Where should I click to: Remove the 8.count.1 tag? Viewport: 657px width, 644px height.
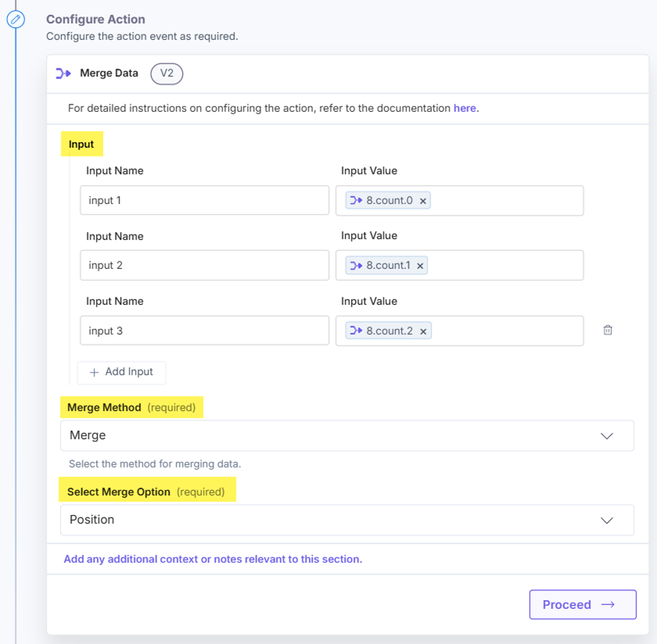tap(420, 266)
